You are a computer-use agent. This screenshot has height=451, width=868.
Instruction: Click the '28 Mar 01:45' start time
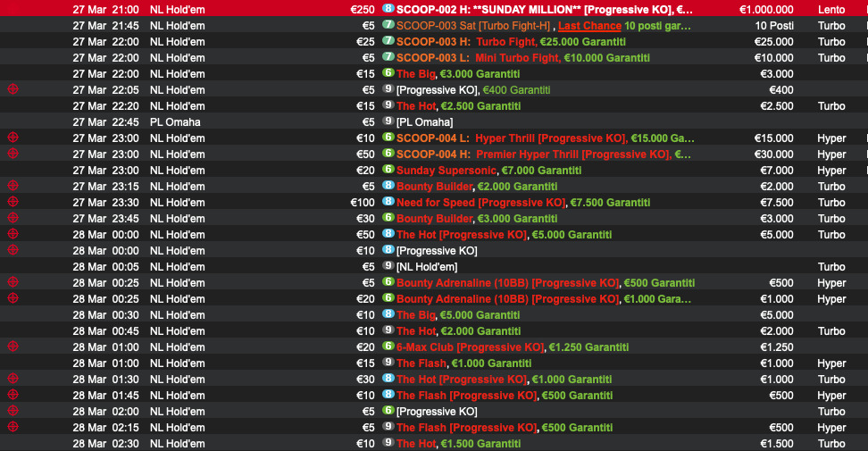point(105,396)
